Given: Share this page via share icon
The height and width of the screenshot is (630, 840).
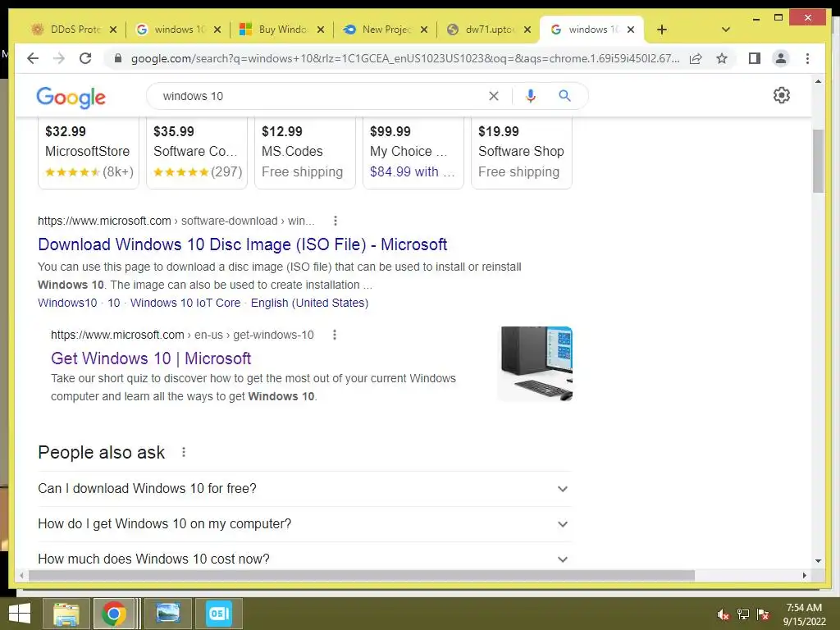Looking at the screenshot, I should click(x=696, y=58).
